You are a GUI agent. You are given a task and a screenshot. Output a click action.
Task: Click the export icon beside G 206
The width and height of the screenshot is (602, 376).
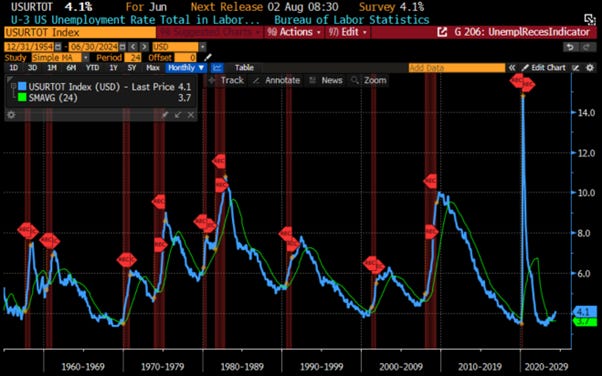pos(442,32)
